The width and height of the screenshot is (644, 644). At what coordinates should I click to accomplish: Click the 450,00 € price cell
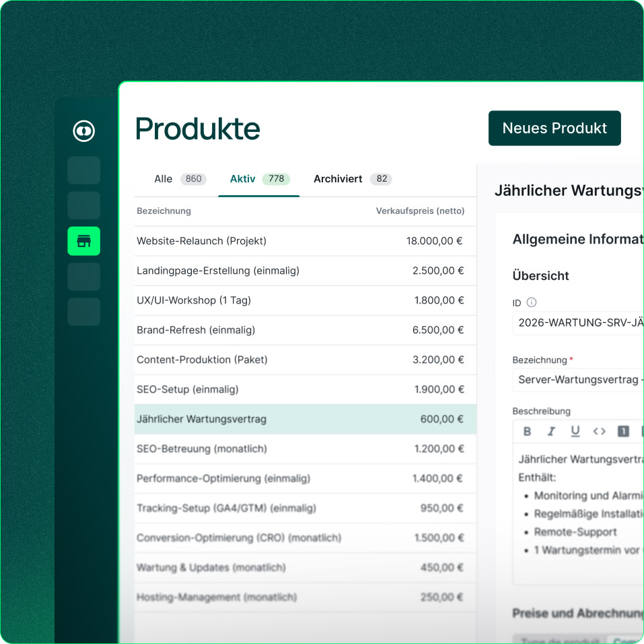point(441,567)
